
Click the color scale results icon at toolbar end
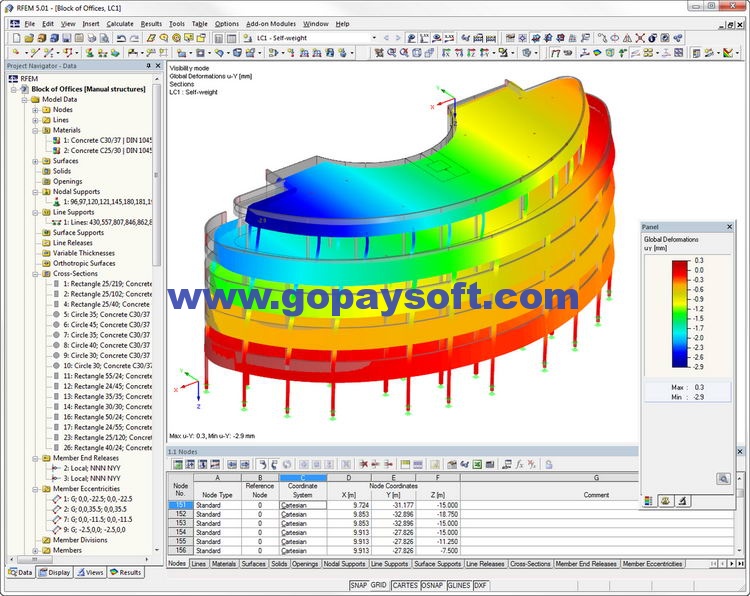pyautogui.click(x=728, y=53)
